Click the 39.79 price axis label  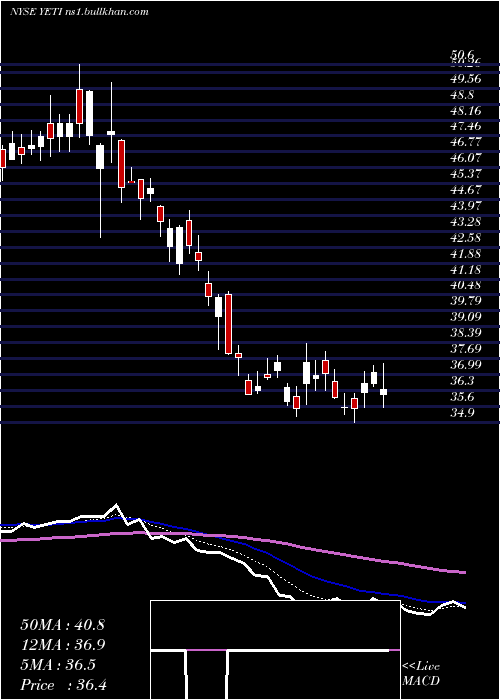pos(466,301)
